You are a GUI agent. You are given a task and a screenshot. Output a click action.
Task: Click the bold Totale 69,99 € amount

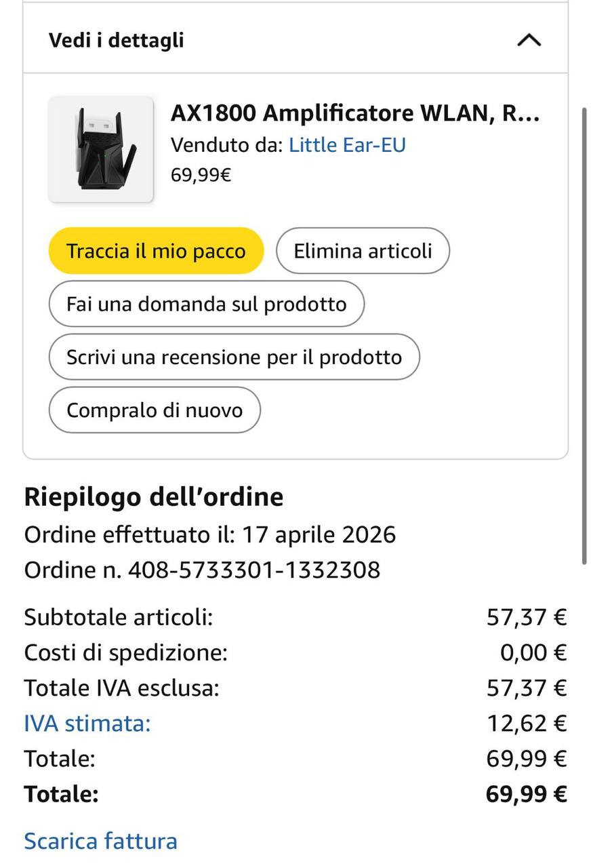pos(527,793)
